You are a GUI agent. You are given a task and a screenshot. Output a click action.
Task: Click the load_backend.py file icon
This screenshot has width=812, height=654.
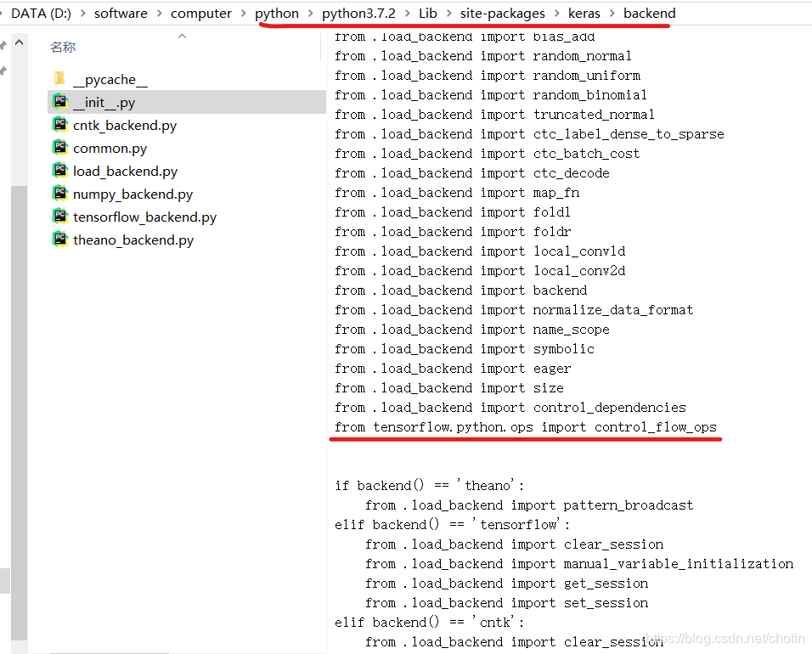60,171
